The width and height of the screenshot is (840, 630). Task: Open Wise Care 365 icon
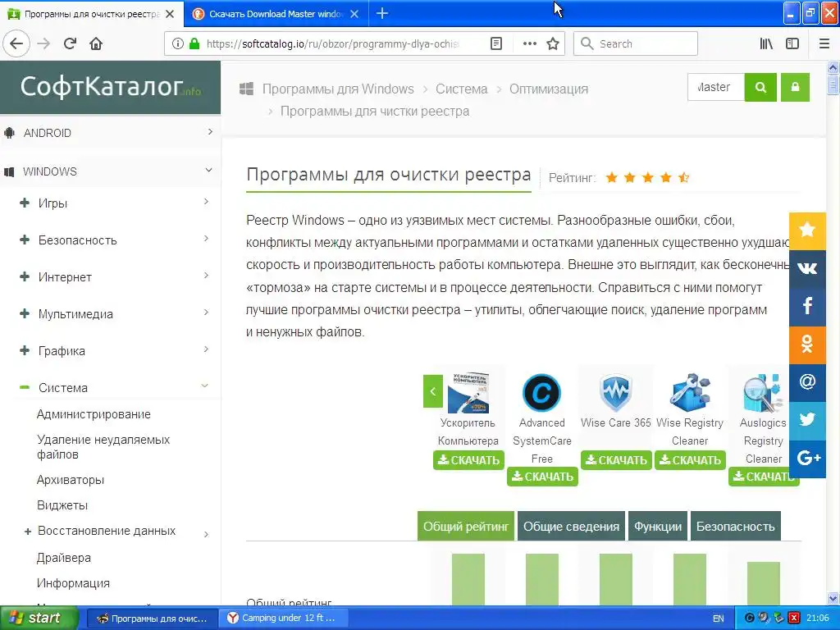pos(615,393)
